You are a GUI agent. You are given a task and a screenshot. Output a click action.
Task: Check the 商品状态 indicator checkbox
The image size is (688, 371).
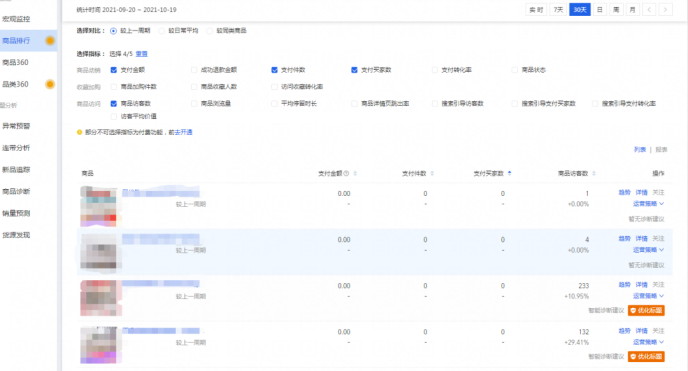[x=515, y=70]
